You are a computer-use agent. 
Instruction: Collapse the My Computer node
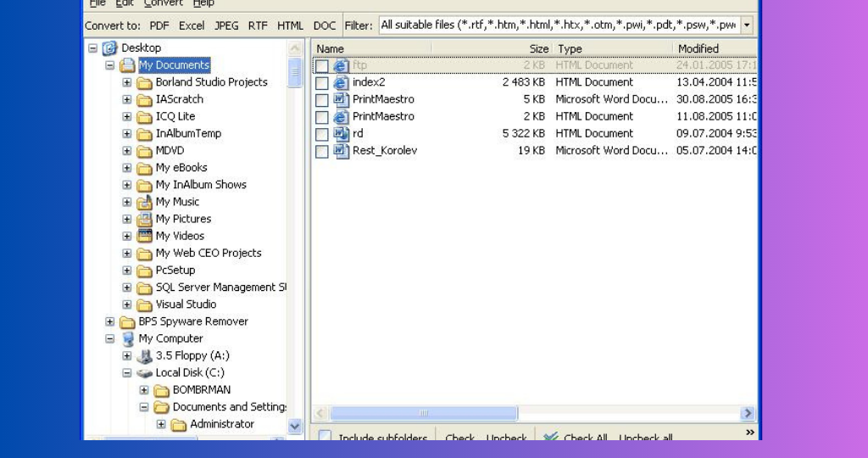110,339
